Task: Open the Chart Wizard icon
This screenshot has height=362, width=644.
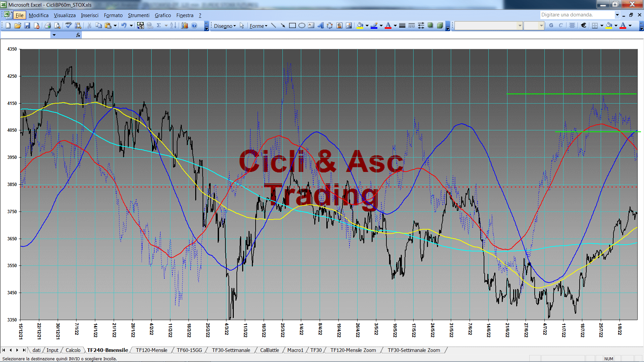Action: tap(184, 26)
